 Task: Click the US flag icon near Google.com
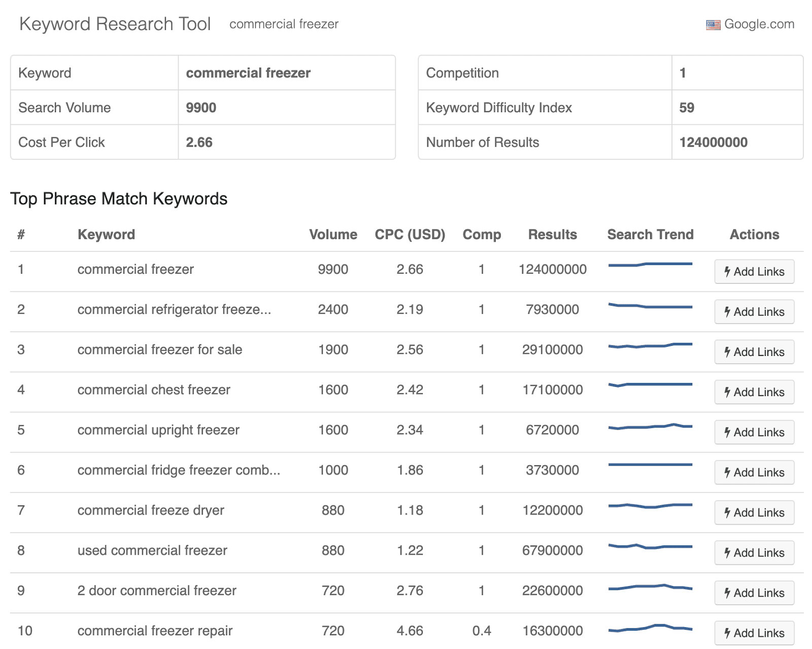(x=713, y=24)
